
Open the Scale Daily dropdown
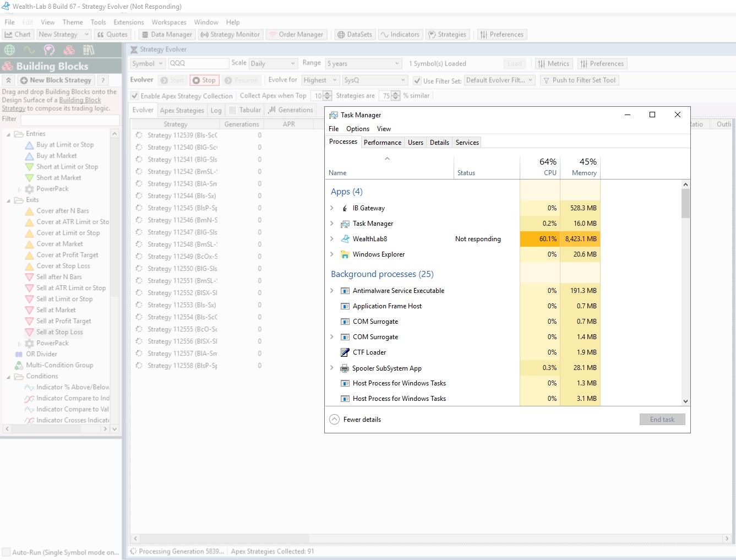pos(273,64)
